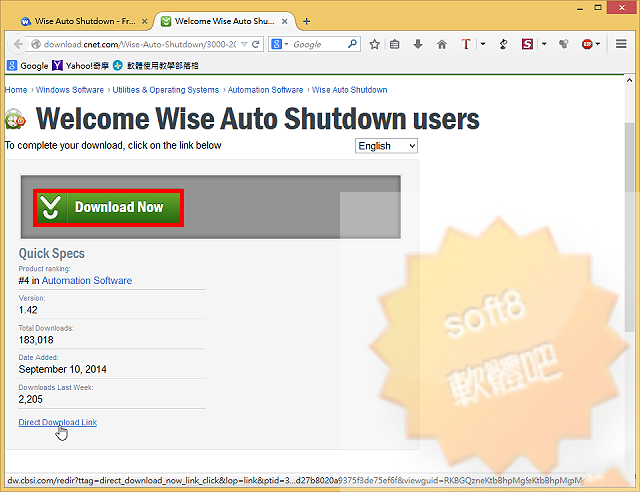Image resolution: width=640 pixels, height=492 pixels.
Task: Open a new tab with plus button
Action: click(x=307, y=21)
